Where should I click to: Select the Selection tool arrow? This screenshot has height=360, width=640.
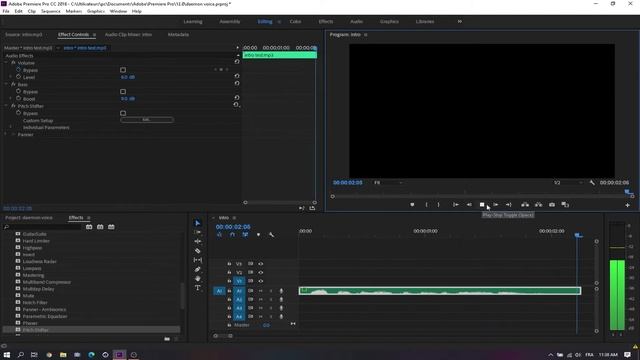tap(198, 223)
